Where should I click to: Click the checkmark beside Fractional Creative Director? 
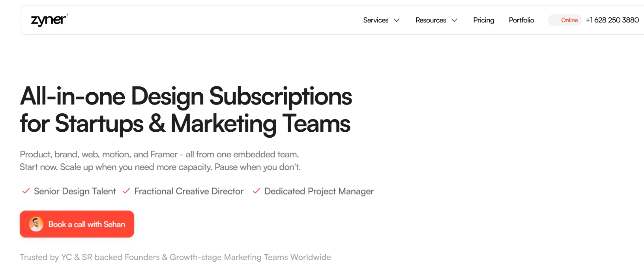pos(126,191)
